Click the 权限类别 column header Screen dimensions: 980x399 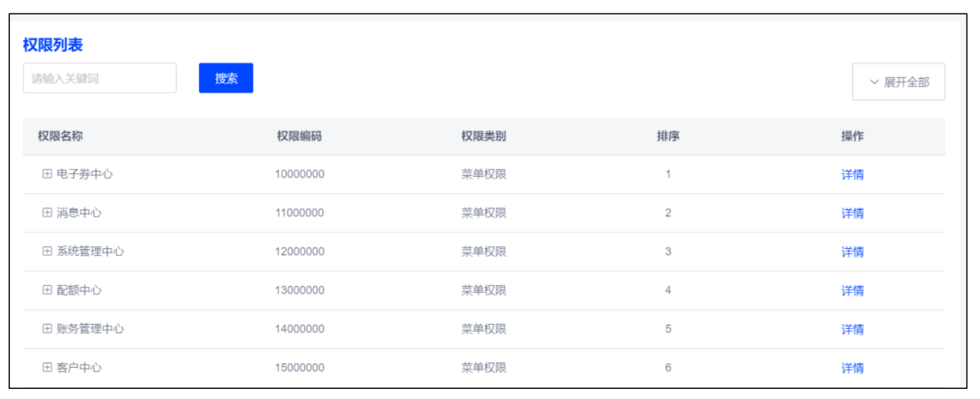tap(484, 136)
